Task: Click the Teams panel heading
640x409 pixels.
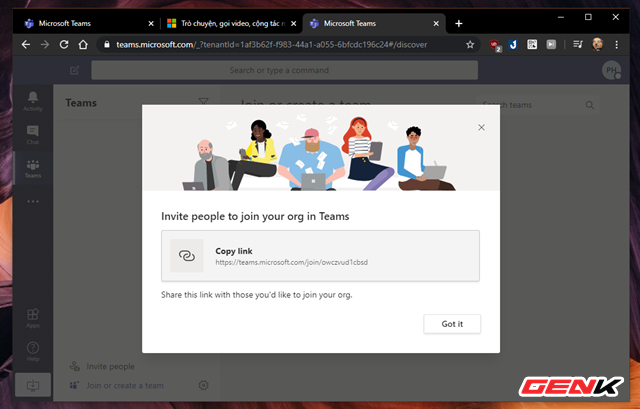Action: (81, 103)
